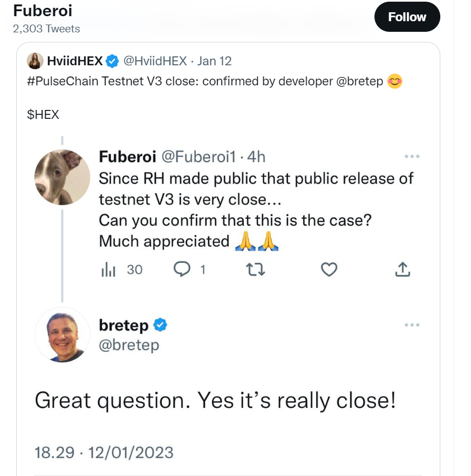This screenshot has height=476, width=471.
Task: Click the Jan 12 tweet date
Action: click(214, 61)
